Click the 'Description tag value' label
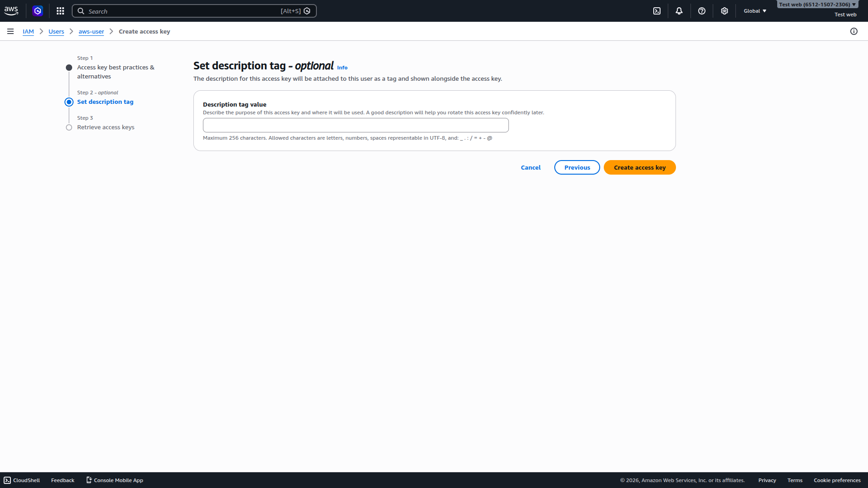 [x=235, y=104]
